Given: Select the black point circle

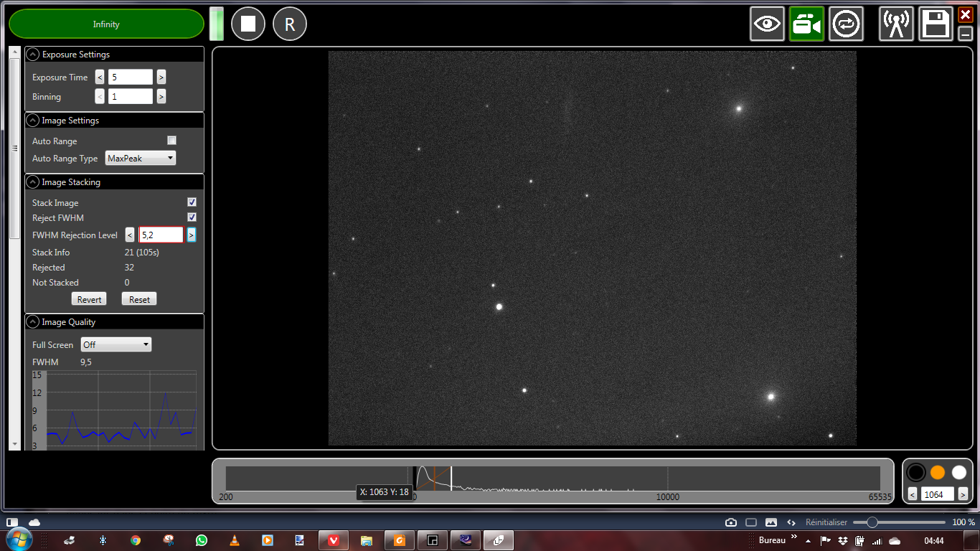Looking at the screenshot, I should [916, 472].
